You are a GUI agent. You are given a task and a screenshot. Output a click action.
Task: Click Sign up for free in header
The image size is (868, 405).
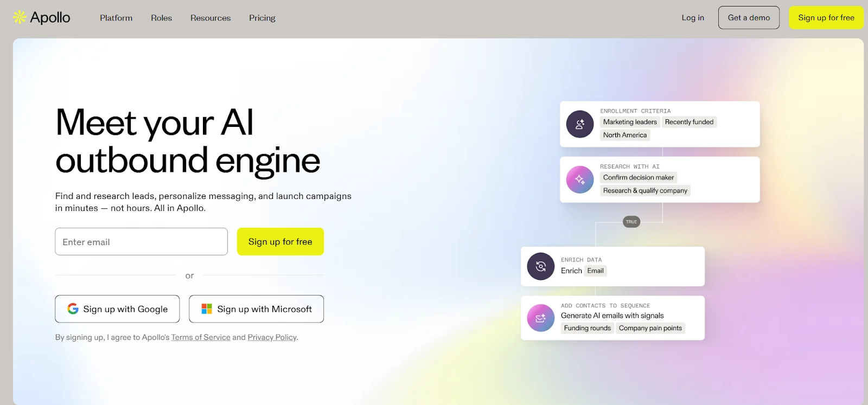[x=826, y=17]
